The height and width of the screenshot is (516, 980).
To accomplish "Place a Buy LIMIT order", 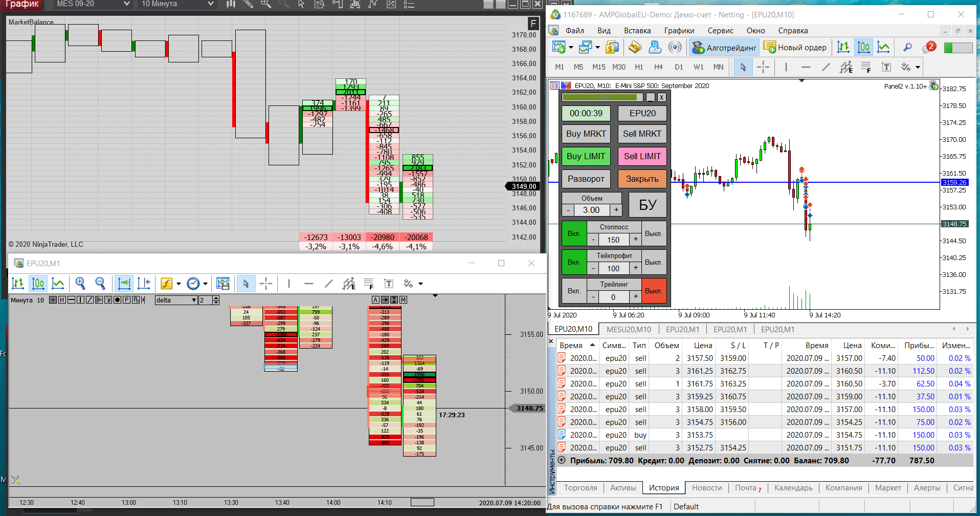I will 586,156.
